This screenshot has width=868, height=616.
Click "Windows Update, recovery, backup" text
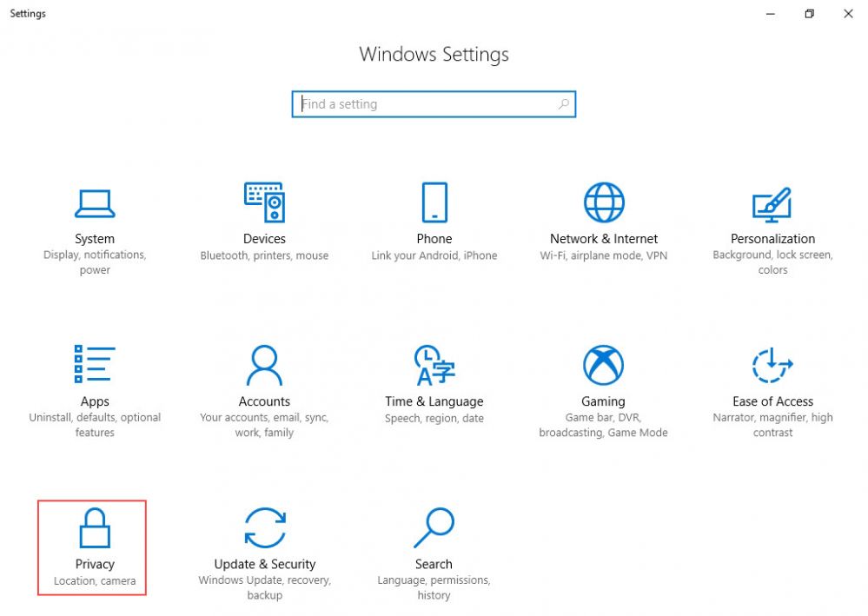pos(265,588)
